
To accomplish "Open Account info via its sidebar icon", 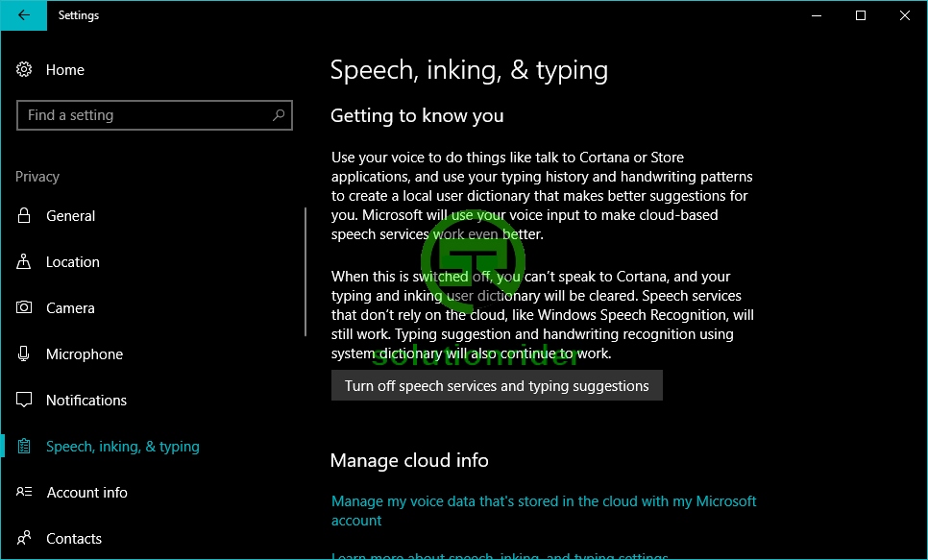I will tap(25, 493).
